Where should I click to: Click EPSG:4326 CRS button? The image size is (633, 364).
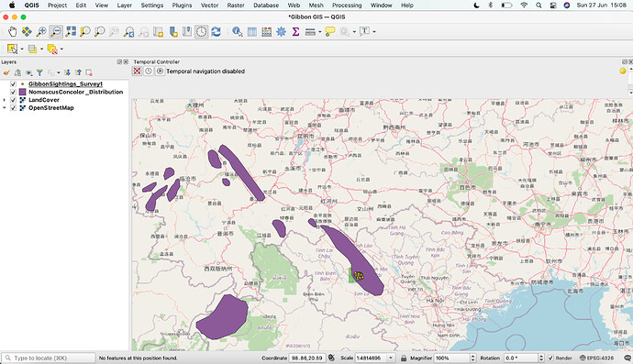tap(596, 358)
